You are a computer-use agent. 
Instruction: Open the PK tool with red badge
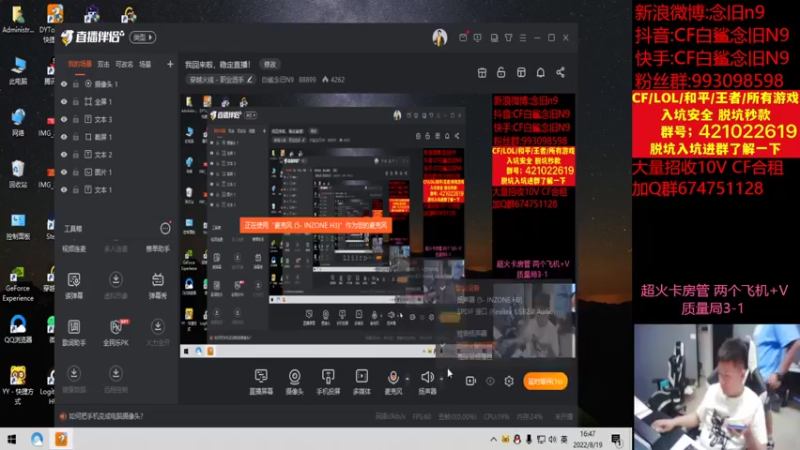click(x=116, y=332)
